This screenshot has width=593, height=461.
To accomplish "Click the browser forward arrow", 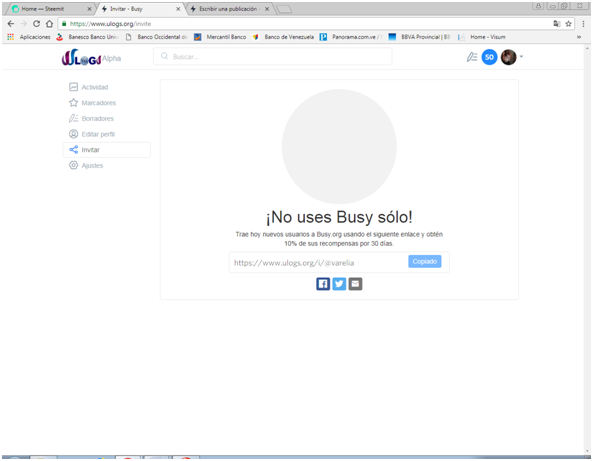I will point(23,23).
